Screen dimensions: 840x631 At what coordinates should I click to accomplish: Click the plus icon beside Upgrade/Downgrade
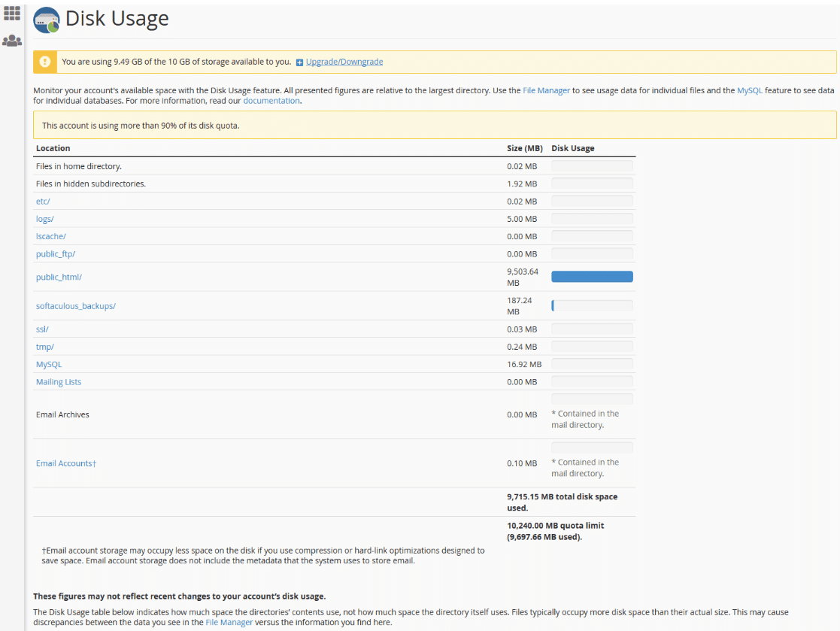pos(299,62)
